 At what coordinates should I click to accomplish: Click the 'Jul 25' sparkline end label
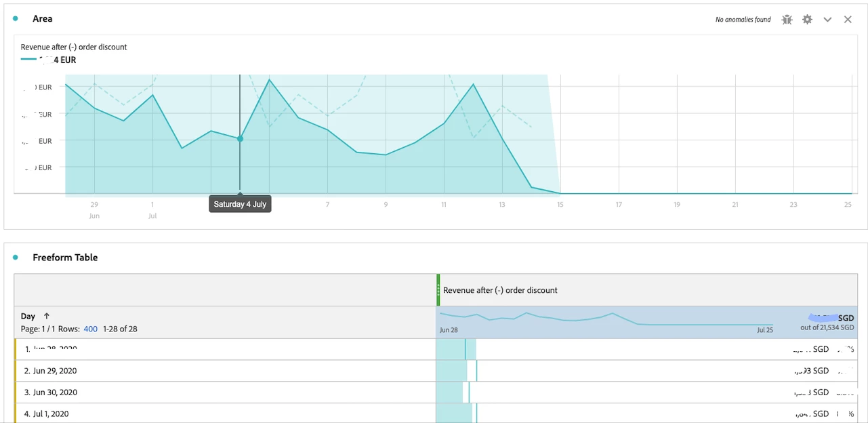tap(764, 330)
